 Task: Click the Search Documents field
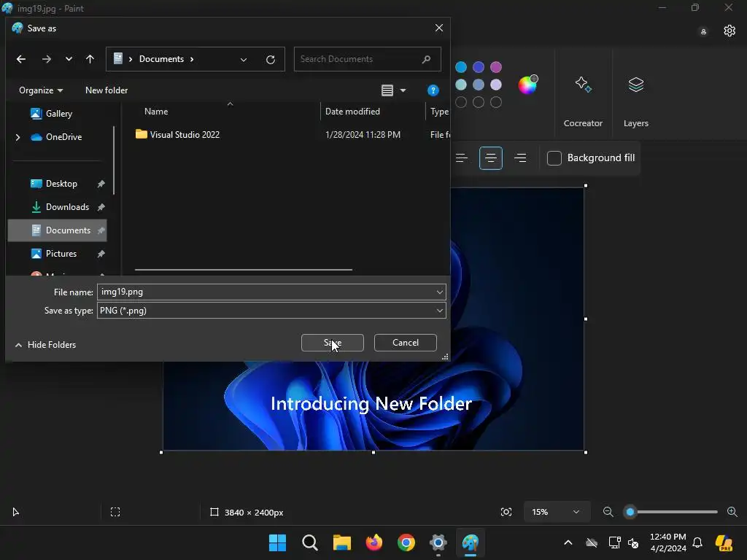[368, 59]
